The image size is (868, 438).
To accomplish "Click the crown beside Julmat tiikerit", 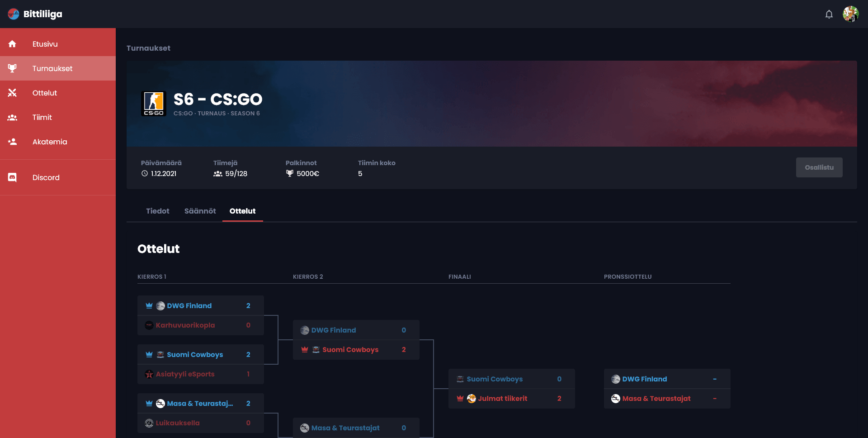I will [x=460, y=398].
